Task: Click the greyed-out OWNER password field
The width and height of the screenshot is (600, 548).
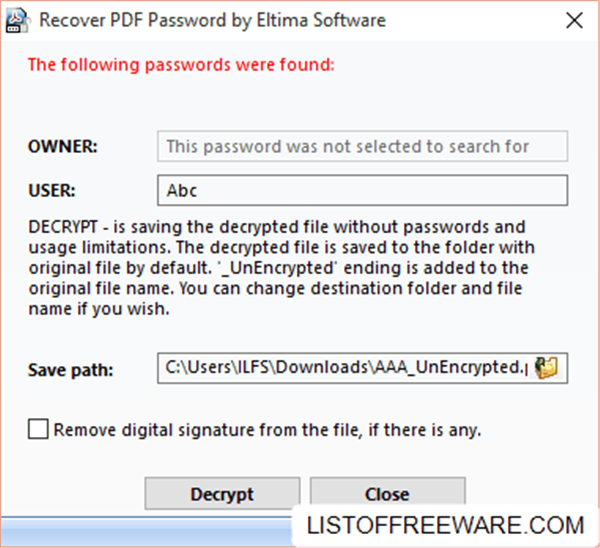Action: [362, 146]
